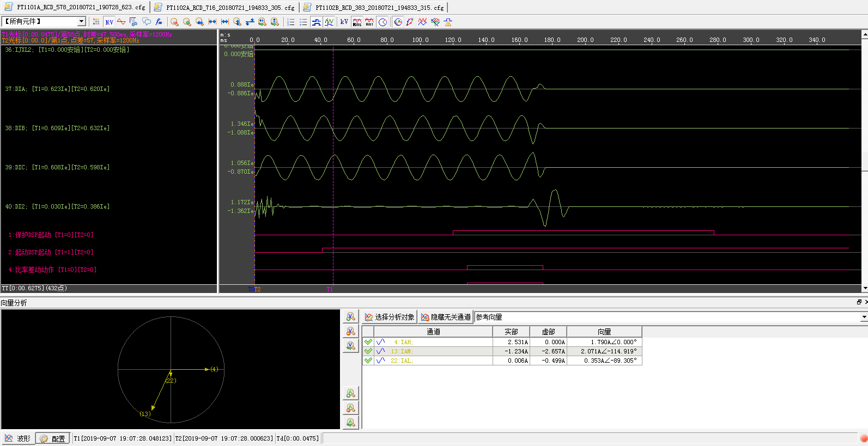This screenshot has width=868, height=446.
Task: Click the T1 cursor marker on timeline
Action: [x=330, y=289]
